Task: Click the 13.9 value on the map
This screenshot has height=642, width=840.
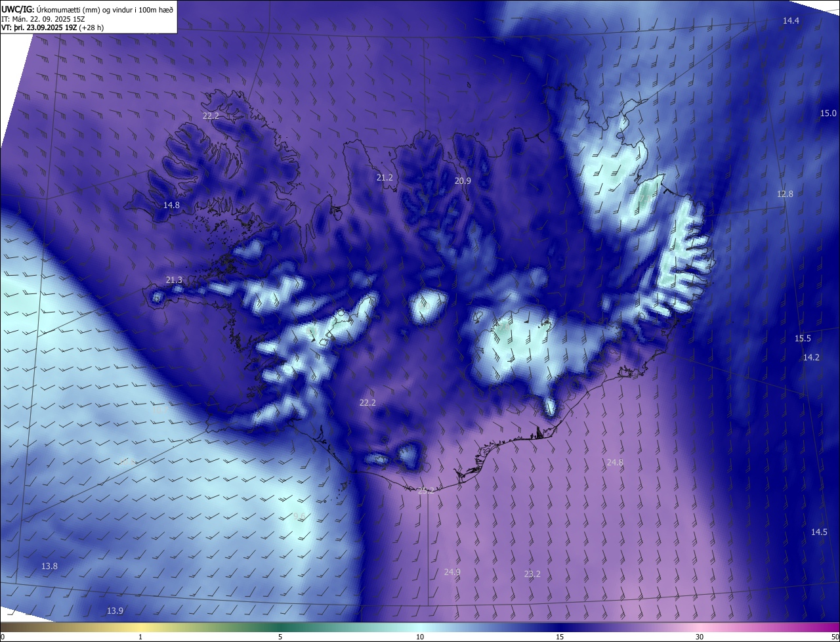Action: pyautogui.click(x=115, y=611)
